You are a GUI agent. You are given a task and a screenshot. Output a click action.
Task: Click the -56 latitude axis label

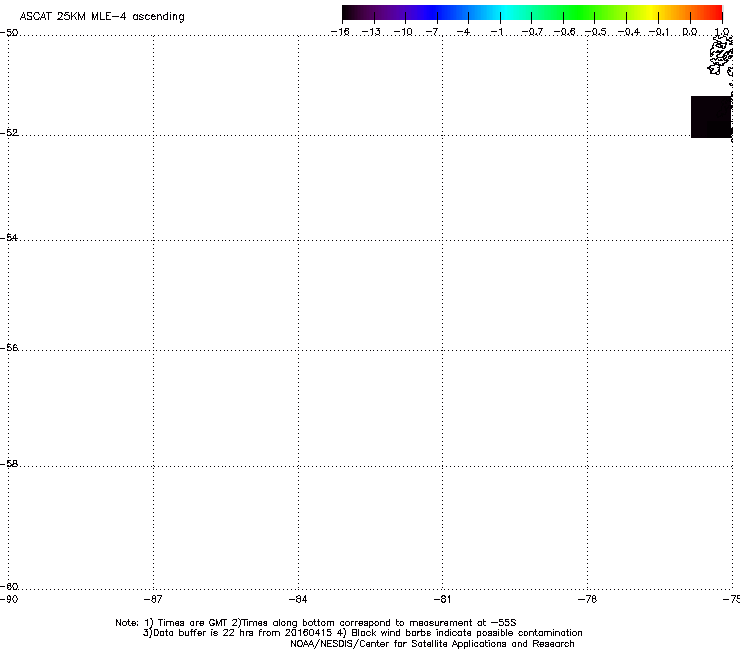pos(9,347)
